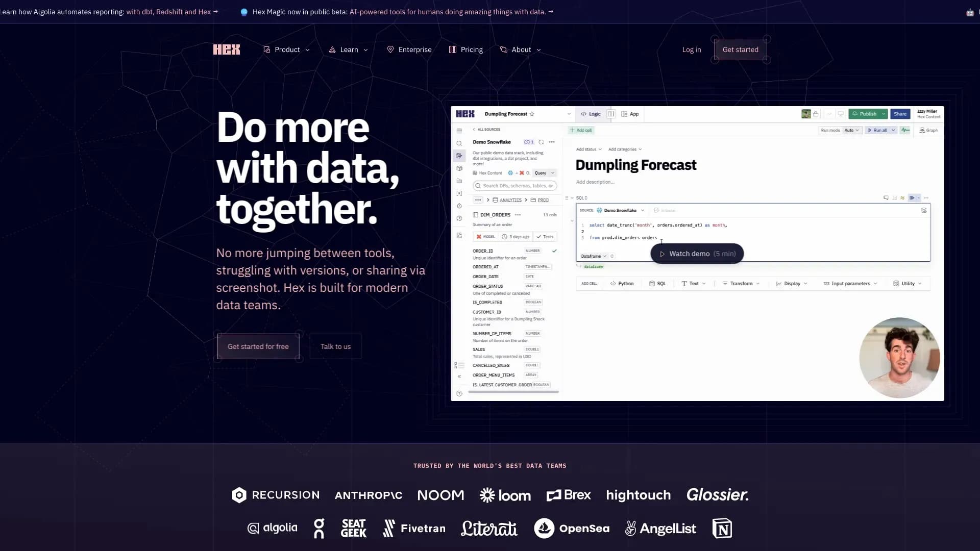Image resolution: width=980 pixels, height=551 pixels.
Task: Open the DIM_ORDERS more options dots
Action: 518,215
